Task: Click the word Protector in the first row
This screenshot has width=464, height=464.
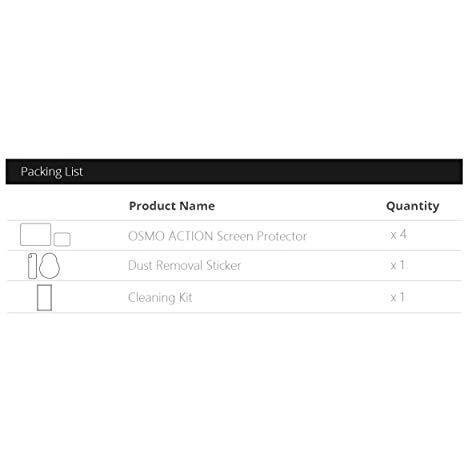Action: [x=282, y=236]
